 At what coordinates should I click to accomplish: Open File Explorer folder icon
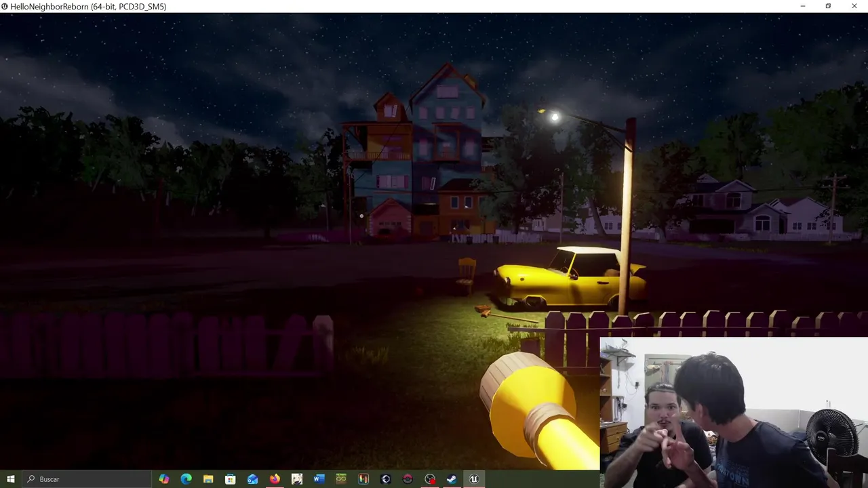(x=208, y=479)
